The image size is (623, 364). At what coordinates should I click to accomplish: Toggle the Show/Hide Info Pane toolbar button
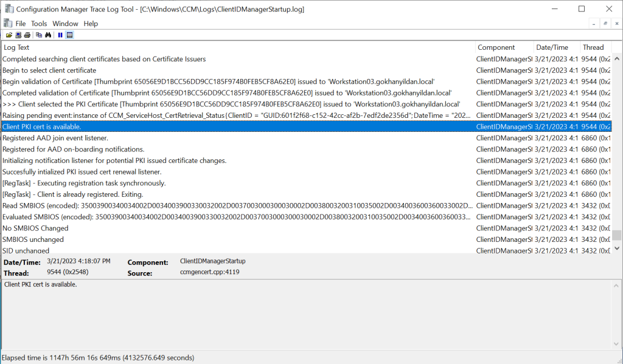tap(69, 35)
